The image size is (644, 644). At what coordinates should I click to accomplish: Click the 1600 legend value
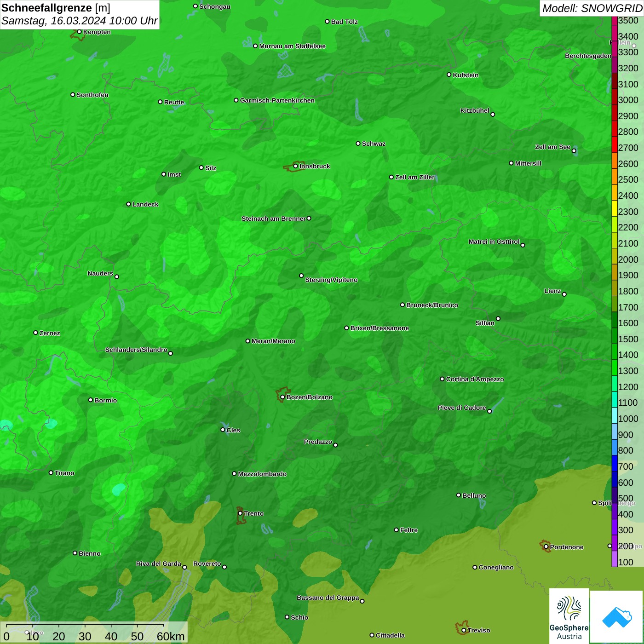pos(628,323)
